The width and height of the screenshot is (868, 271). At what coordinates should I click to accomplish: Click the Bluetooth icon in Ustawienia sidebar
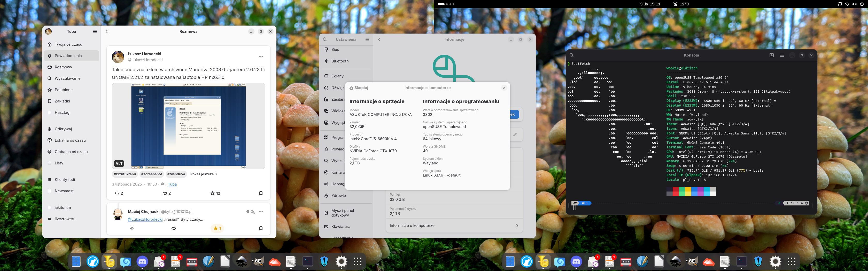click(x=326, y=61)
